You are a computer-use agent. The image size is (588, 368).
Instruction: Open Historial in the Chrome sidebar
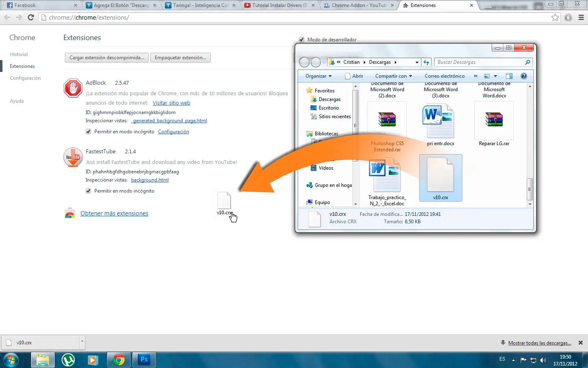tap(19, 54)
